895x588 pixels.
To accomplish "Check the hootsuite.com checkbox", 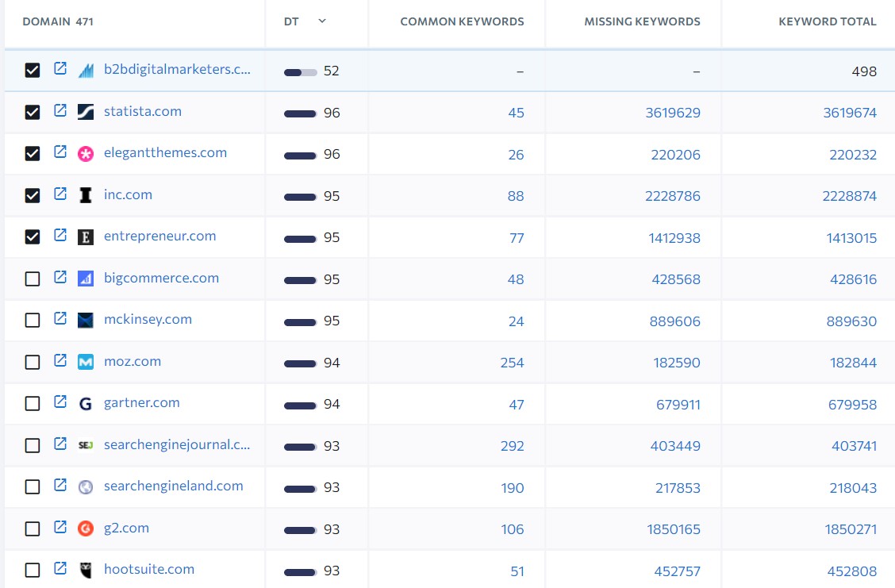I will coord(33,571).
